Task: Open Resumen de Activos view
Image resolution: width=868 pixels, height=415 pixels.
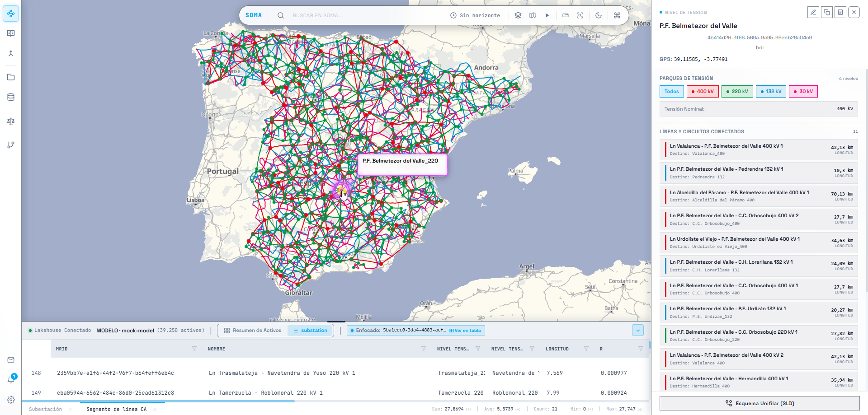Action: pyautogui.click(x=253, y=331)
